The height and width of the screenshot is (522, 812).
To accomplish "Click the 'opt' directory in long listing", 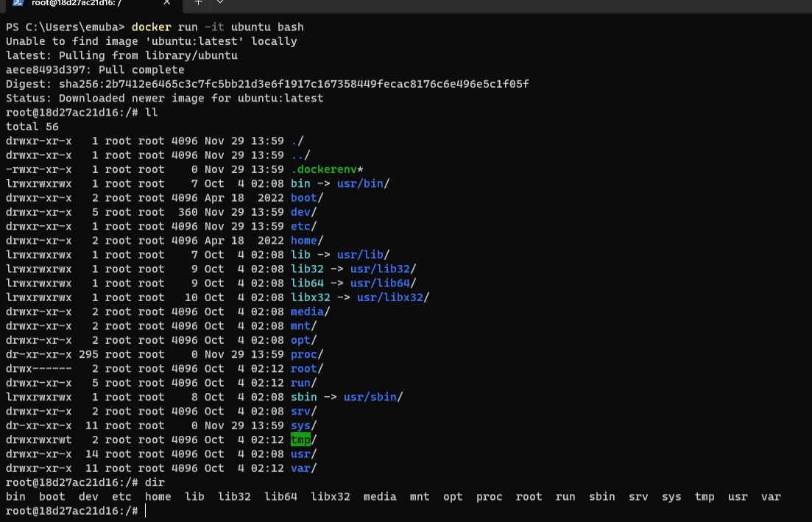I will click(300, 340).
